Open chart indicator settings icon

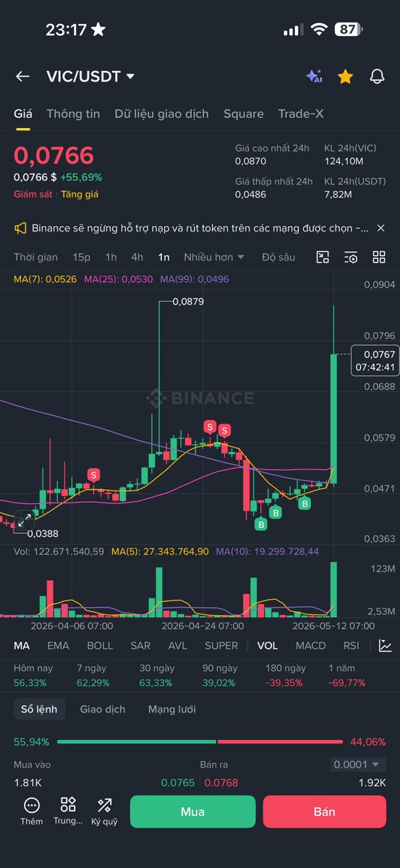[351, 257]
